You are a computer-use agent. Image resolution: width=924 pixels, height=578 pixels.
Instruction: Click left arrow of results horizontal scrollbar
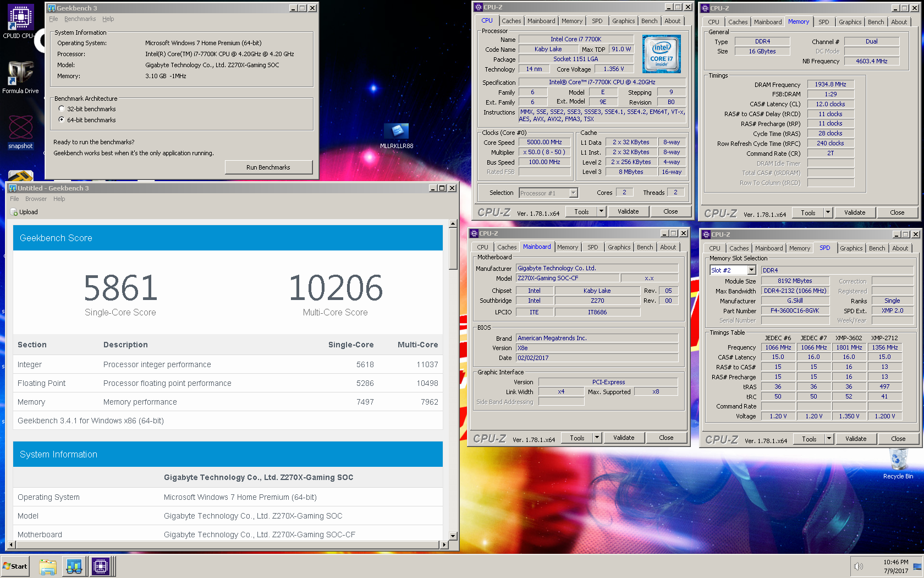click(x=11, y=545)
